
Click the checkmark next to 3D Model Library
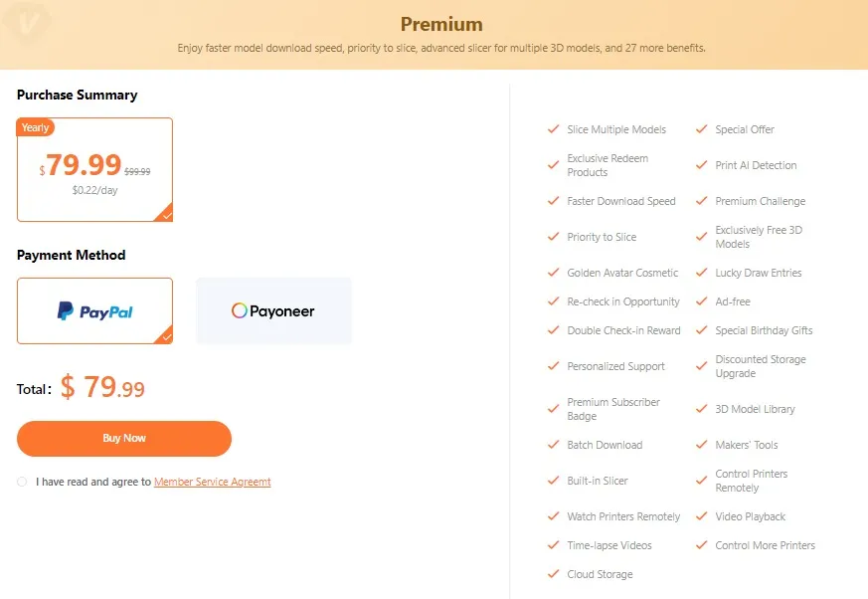(701, 408)
